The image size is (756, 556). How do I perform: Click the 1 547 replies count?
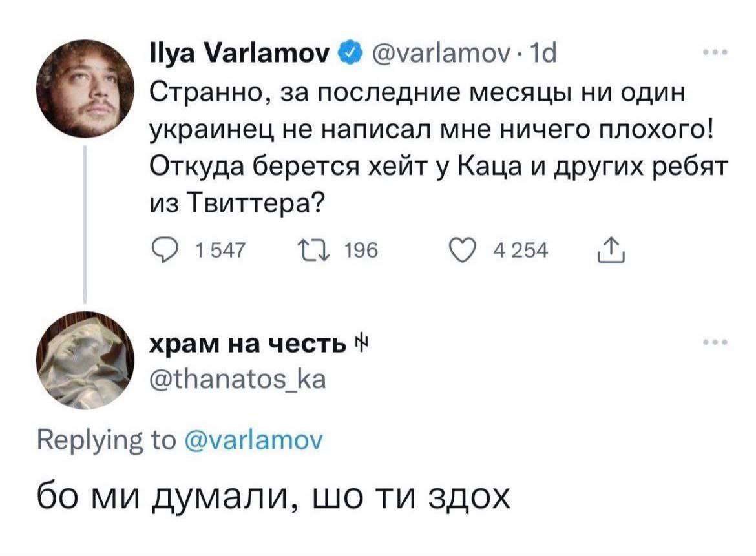click(x=221, y=251)
